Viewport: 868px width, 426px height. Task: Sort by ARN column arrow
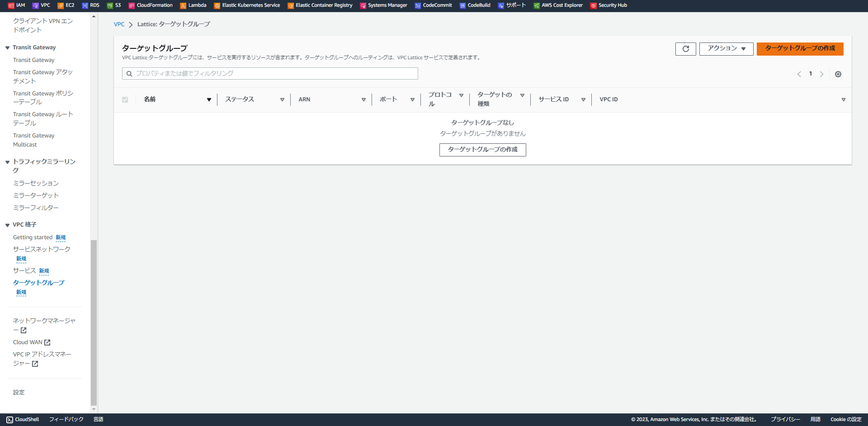tap(363, 99)
